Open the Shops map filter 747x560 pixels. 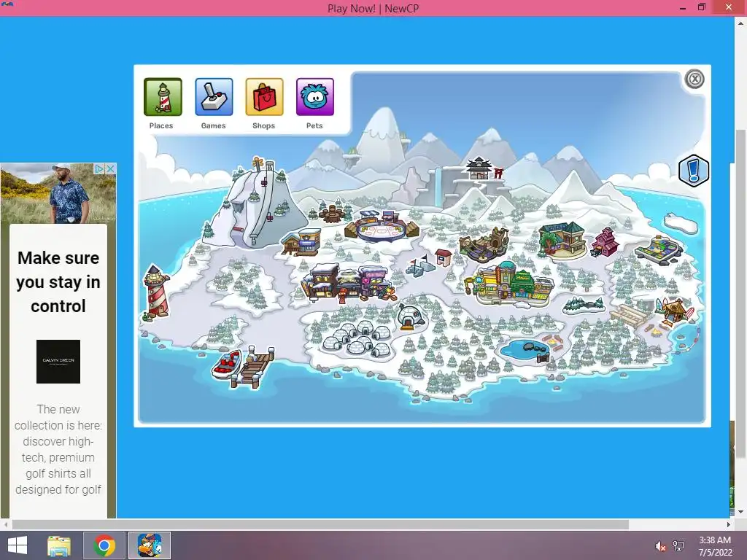coord(264,97)
